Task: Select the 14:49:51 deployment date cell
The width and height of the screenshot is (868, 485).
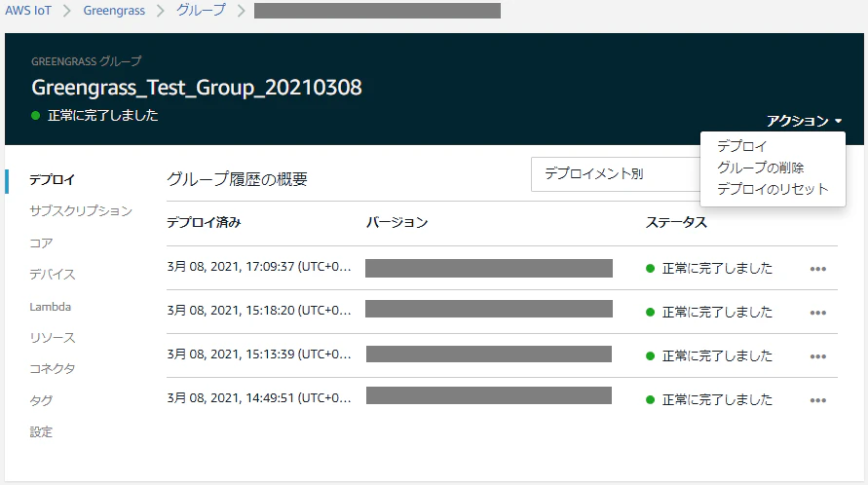Action: coord(259,397)
